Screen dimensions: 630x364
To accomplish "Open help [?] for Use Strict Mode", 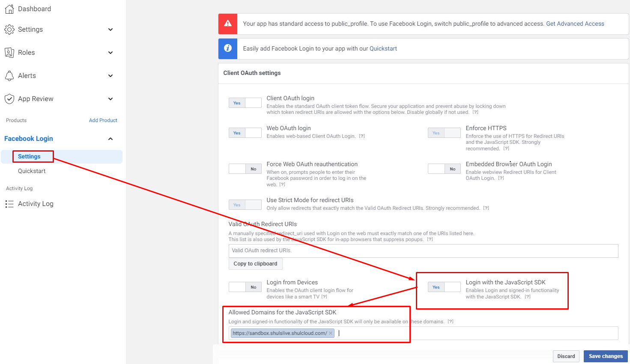I will (x=486, y=208).
